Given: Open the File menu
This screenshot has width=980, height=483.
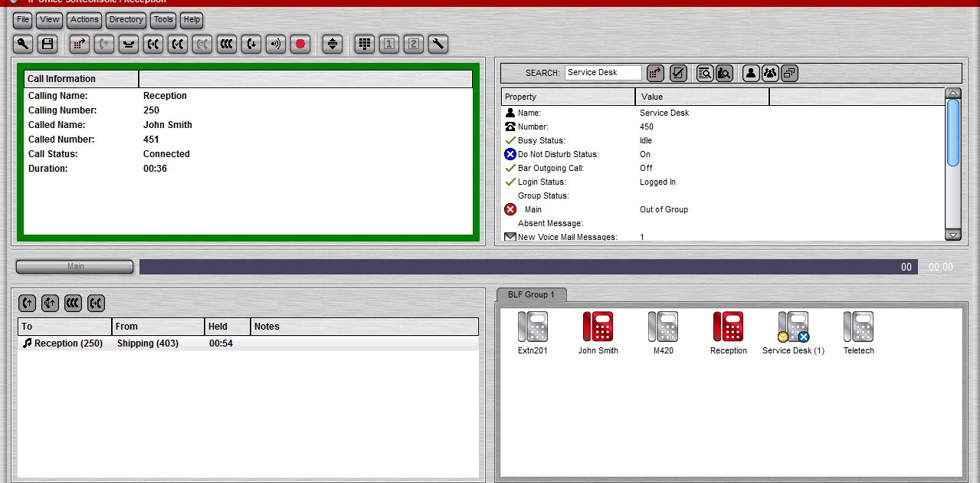Looking at the screenshot, I should point(23,20).
